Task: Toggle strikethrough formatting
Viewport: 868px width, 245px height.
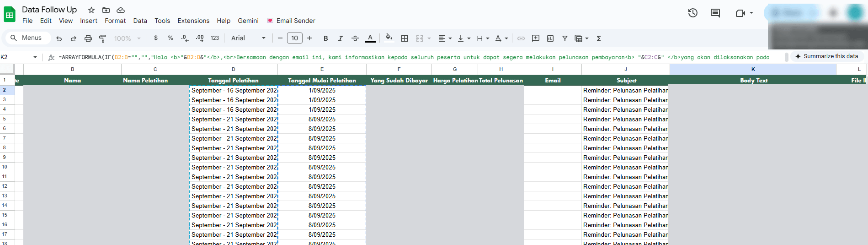Action: coord(355,38)
